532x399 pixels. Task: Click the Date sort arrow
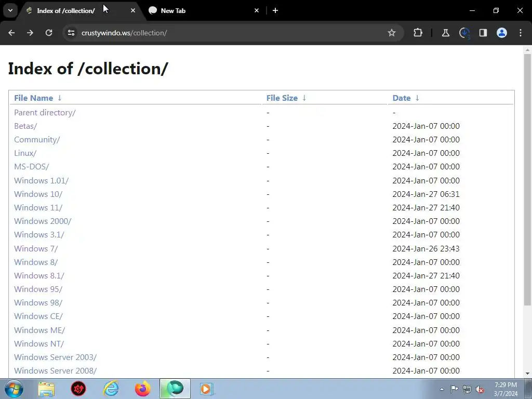[417, 98]
